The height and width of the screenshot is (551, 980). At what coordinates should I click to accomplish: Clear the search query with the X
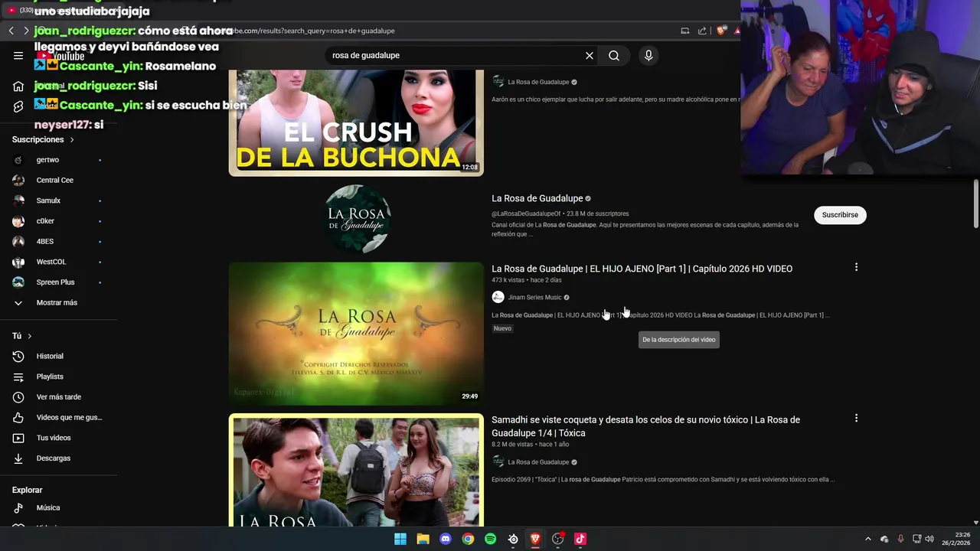[x=590, y=55]
